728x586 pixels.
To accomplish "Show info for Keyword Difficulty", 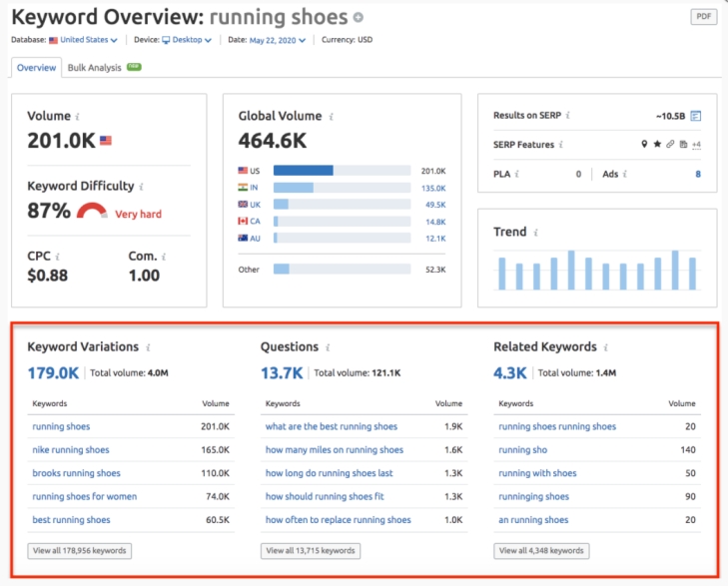I will [x=142, y=187].
